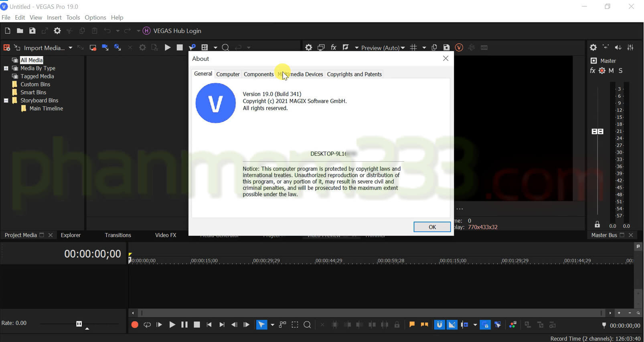644x342 pixels.
Task: Toggle Enable Snapping magnet icon
Action: pyautogui.click(x=439, y=325)
